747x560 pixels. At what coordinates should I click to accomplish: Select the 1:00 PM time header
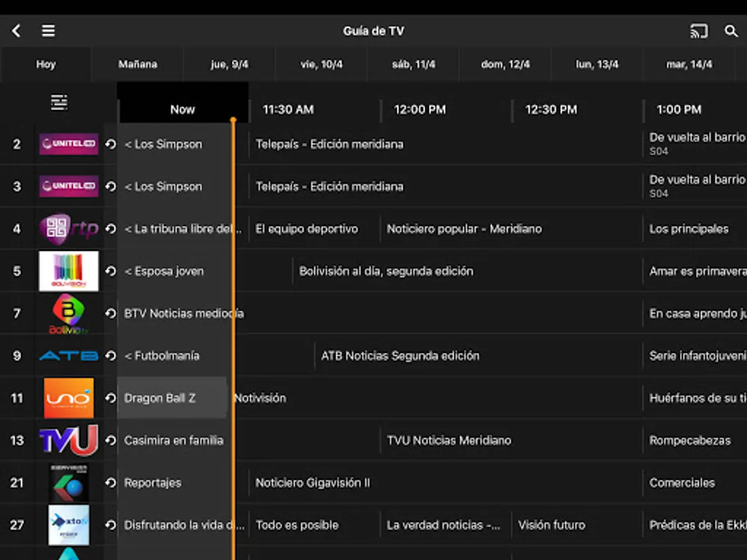[x=679, y=110]
